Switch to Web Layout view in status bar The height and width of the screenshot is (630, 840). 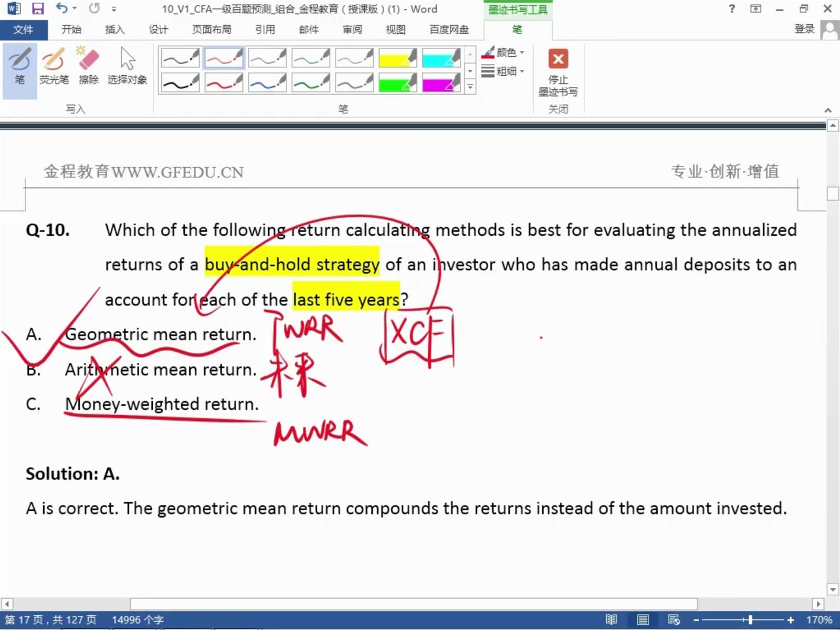[x=674, y=620]
